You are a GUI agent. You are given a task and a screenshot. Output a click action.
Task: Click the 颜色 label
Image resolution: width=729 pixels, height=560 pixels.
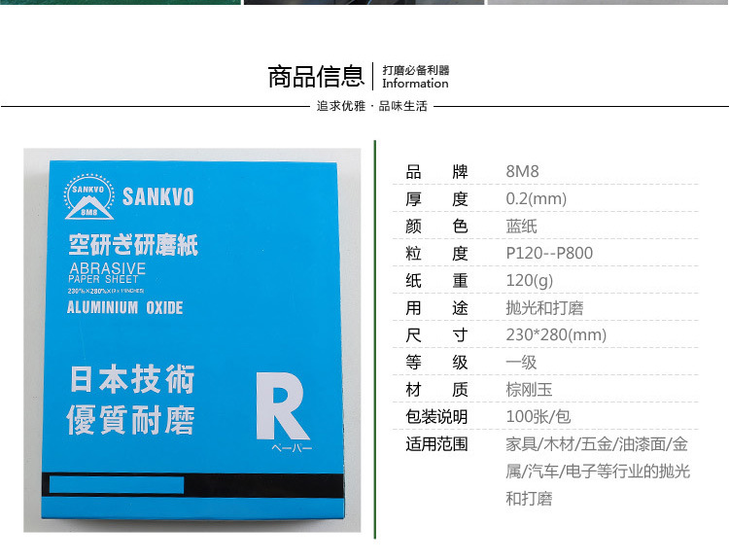pyautogui.click(x=436, y=227)
